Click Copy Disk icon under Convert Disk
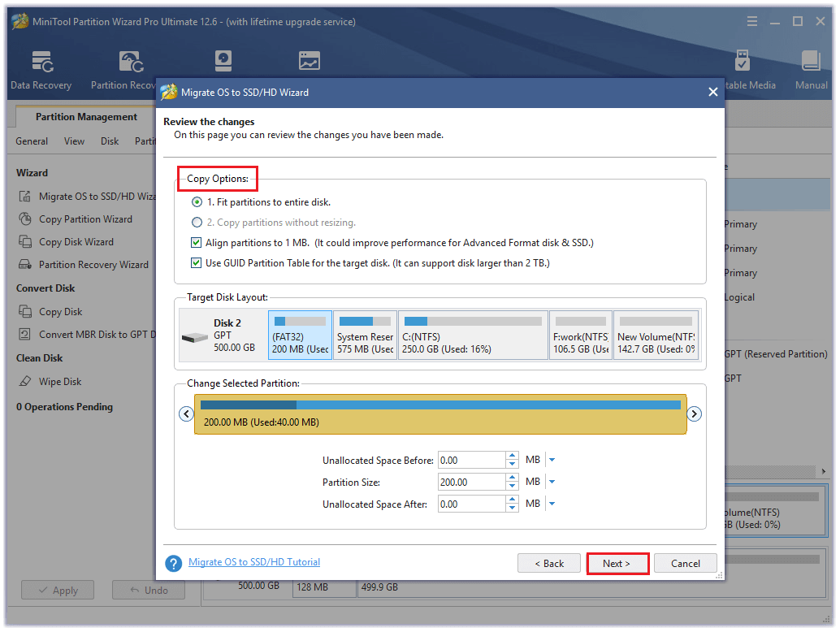Screen dimensions: 840x632 point(24,311)
